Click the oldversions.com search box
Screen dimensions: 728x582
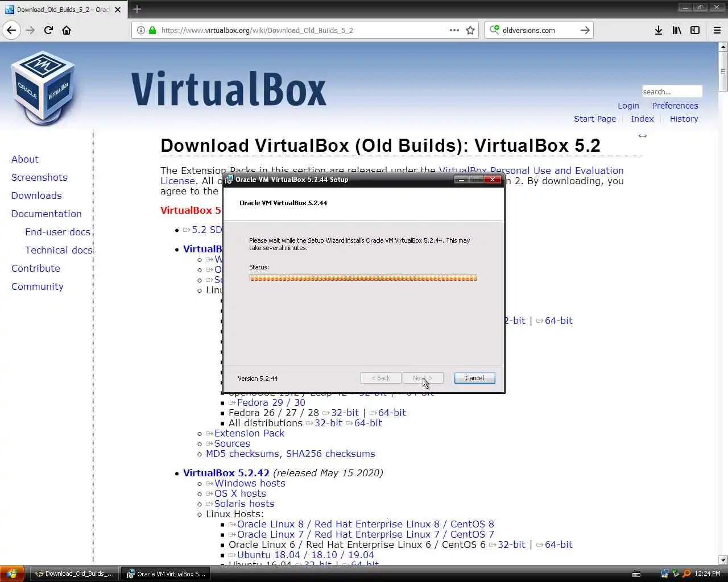pyautogui.click(x=539, y=30)
